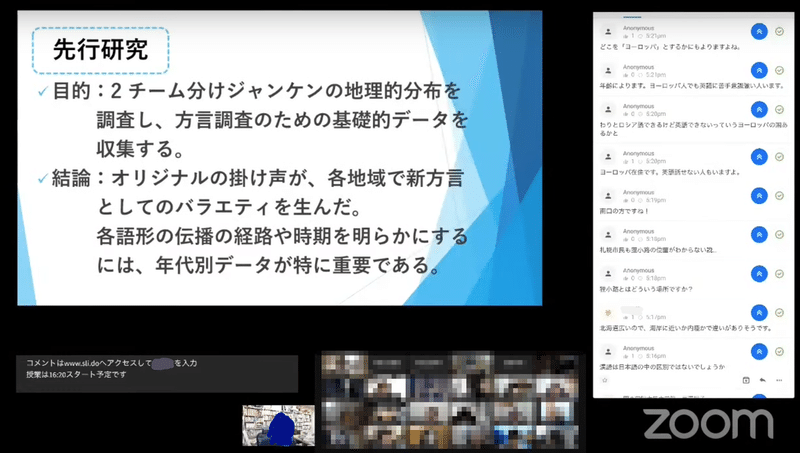Click avatar of 狸小路とはどういう場所 asker
800x453 pixels.
(608, 274)
